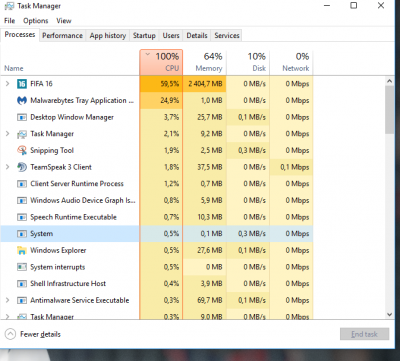400x361 pixels.
Task: Expand the Antimalware Service Executable group
Action: click(7, 300)
